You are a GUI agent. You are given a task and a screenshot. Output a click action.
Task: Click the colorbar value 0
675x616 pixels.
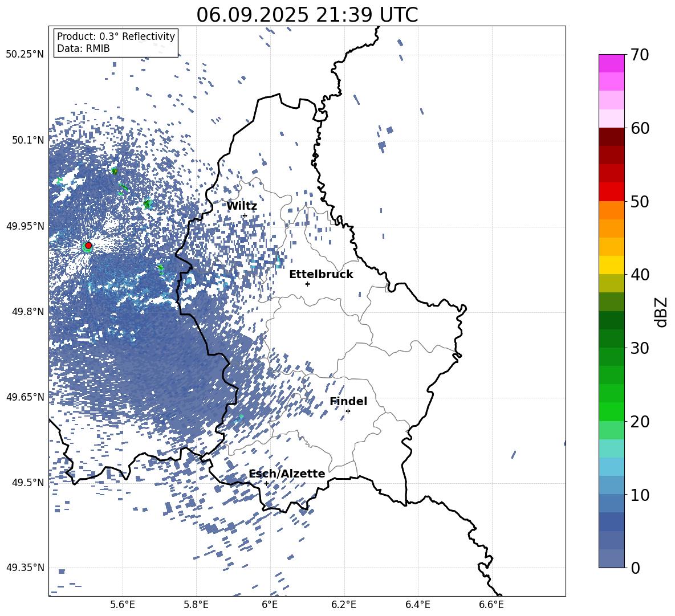click(x=636, y=568)
